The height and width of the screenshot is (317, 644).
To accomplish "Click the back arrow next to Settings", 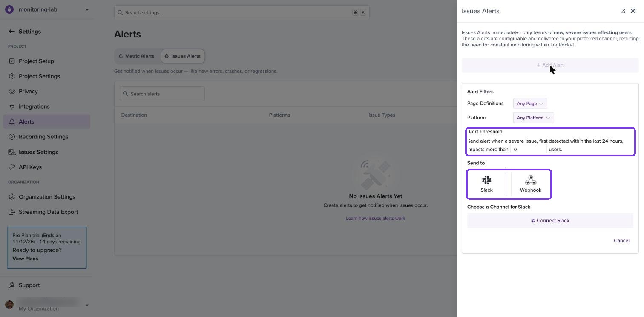I will (11, 32).
